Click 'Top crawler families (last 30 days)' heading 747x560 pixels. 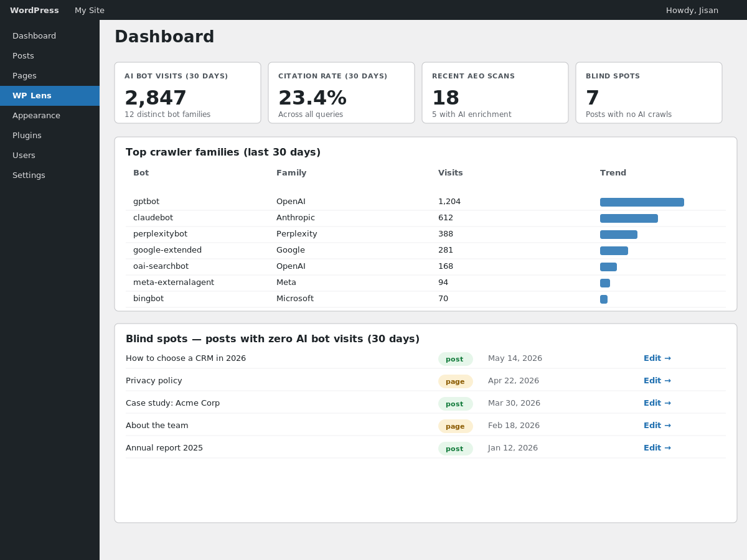(223, 152)
